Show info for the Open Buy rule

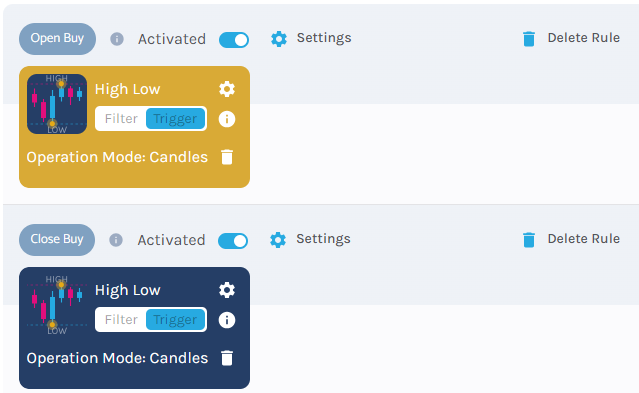point(117,39)
